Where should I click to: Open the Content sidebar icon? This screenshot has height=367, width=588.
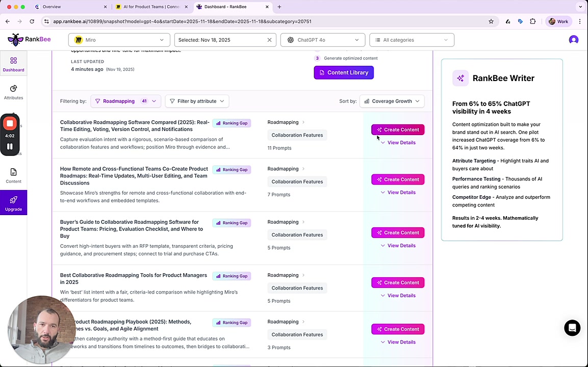(x=13, y=175)
